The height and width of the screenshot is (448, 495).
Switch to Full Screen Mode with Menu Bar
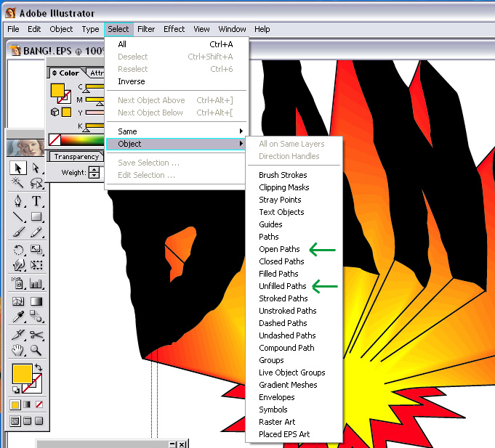point(27,421)
